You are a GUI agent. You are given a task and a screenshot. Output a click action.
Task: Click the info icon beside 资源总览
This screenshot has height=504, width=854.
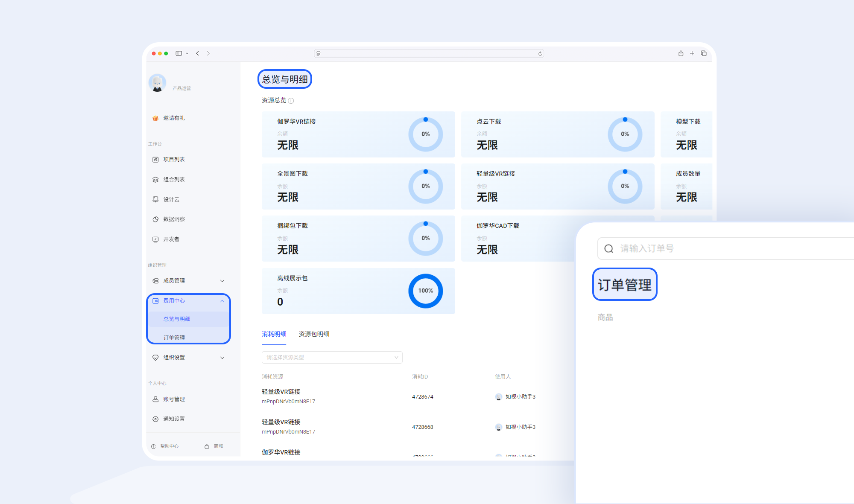[291, 100]
